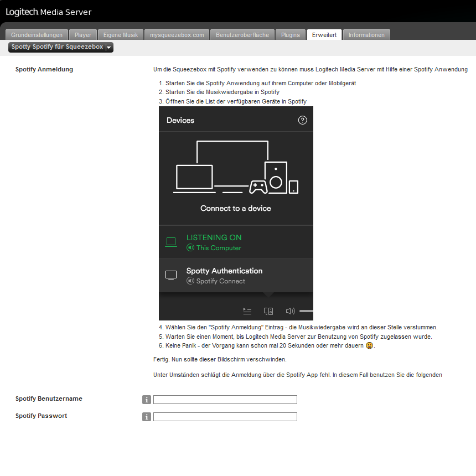Click the volume speaker icon in Spotify image
Screen dimensions: 476x476
point(290,311)
